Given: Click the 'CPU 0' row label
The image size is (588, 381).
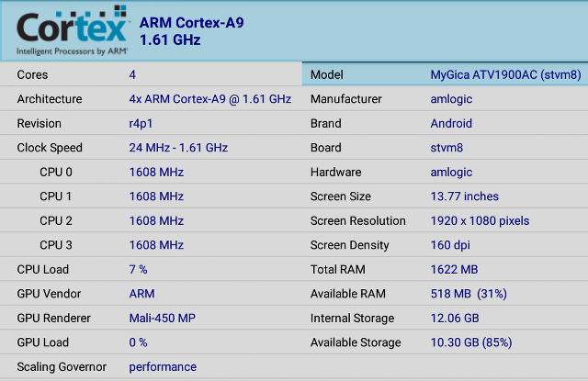Looking at the screenshot, I should pyautogui.click(x=56, y=172).
